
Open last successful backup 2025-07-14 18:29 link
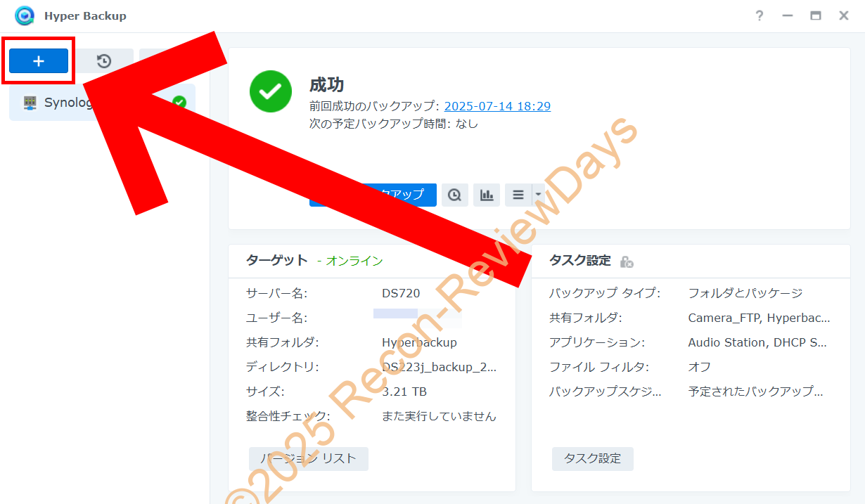click(x=497, y=106)
